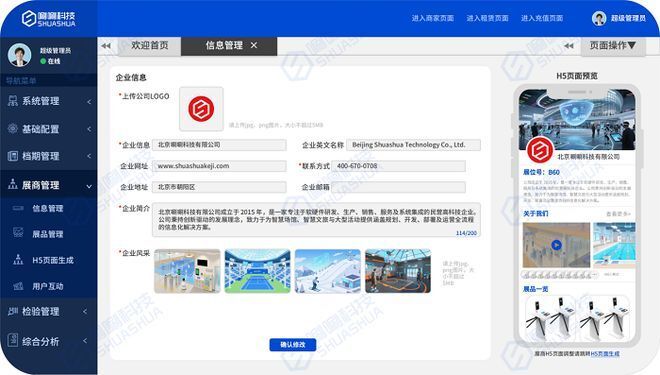
Task: Expand the 综合分析 chevron
Action: click(x=85, y=340)
